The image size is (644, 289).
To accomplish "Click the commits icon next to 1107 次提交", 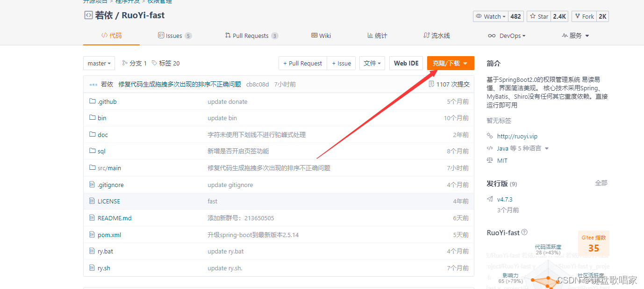I will pos(431,84).
